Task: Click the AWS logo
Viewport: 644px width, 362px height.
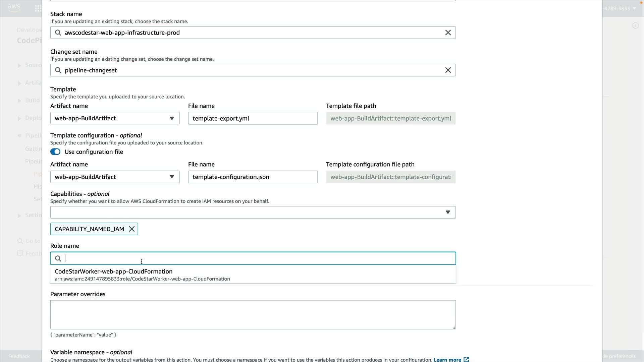Action: tap(14, 8)
